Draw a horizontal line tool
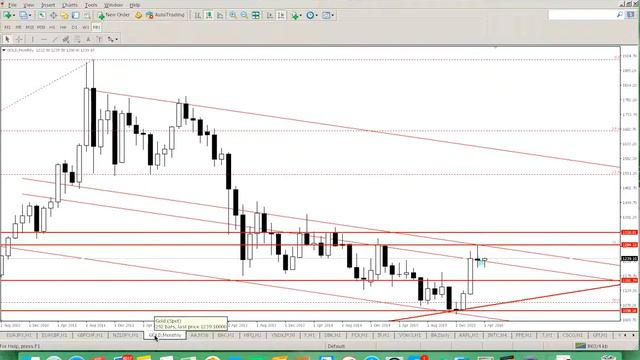This screenshot has height=360, width=640. (x=44, y=39)
